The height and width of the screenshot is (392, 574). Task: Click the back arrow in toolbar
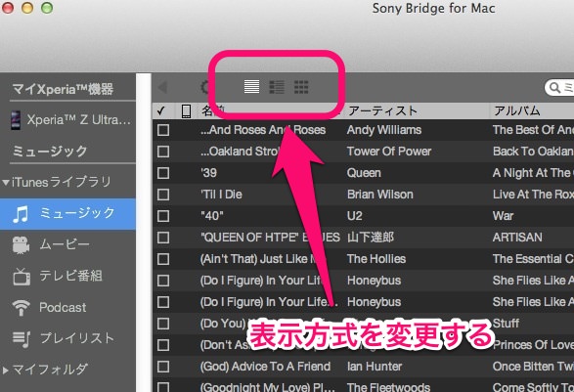click(x=162, y=87)
